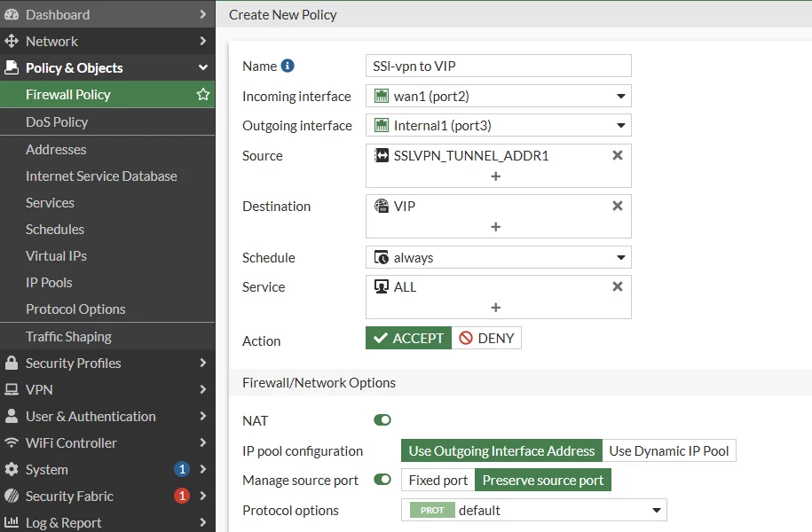Open the Outgoing interface dropdown
This screenshot has height=532, width=812.
point(498,125)
